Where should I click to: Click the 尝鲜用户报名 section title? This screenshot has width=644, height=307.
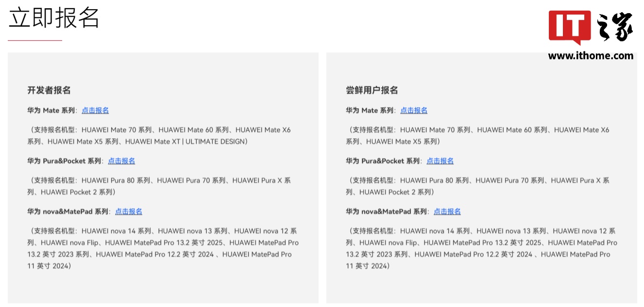372,90
